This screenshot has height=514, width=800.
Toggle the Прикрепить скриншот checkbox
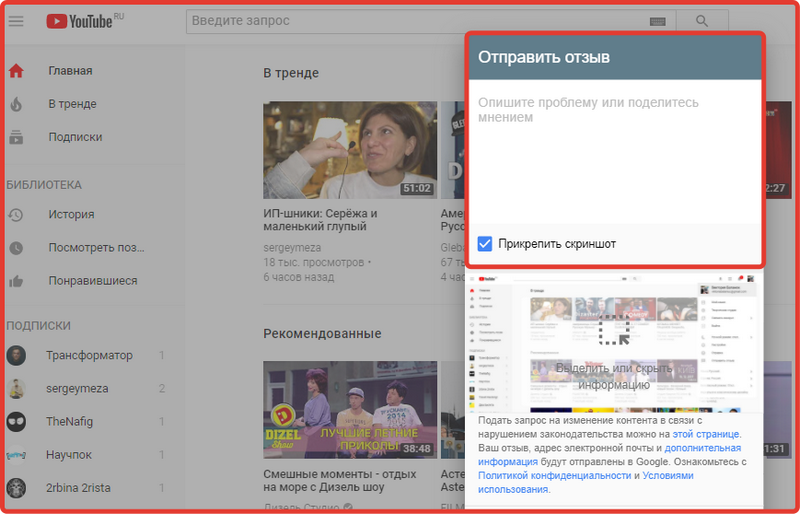point(485,243)
